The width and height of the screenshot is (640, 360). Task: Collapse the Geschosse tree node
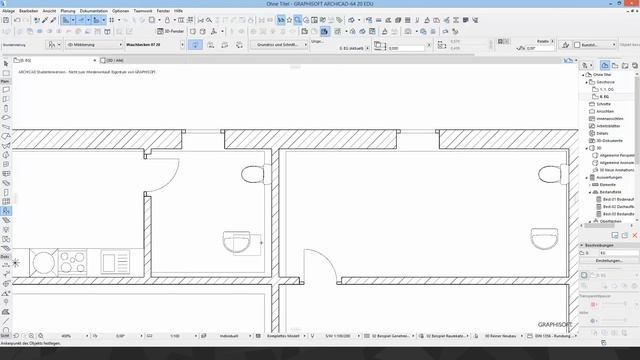point(587,82)
